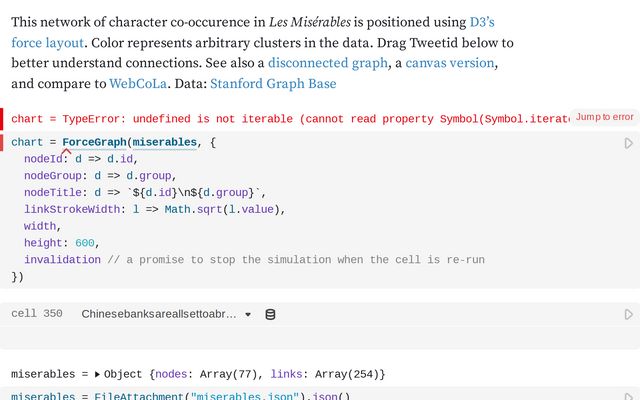Screen dimensions: 640x400
Task: Click the Jump to error button
Action: click(x=604, y=117)
